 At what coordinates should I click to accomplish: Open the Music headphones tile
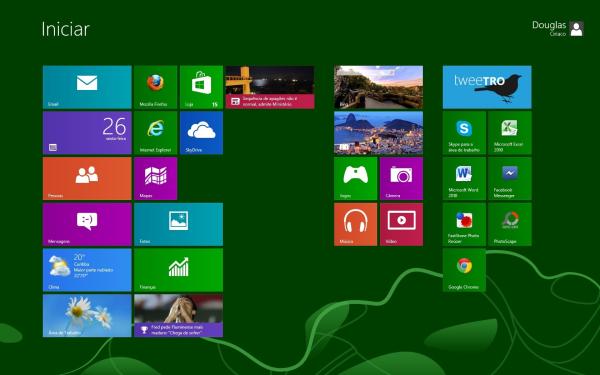click(355, 224)
